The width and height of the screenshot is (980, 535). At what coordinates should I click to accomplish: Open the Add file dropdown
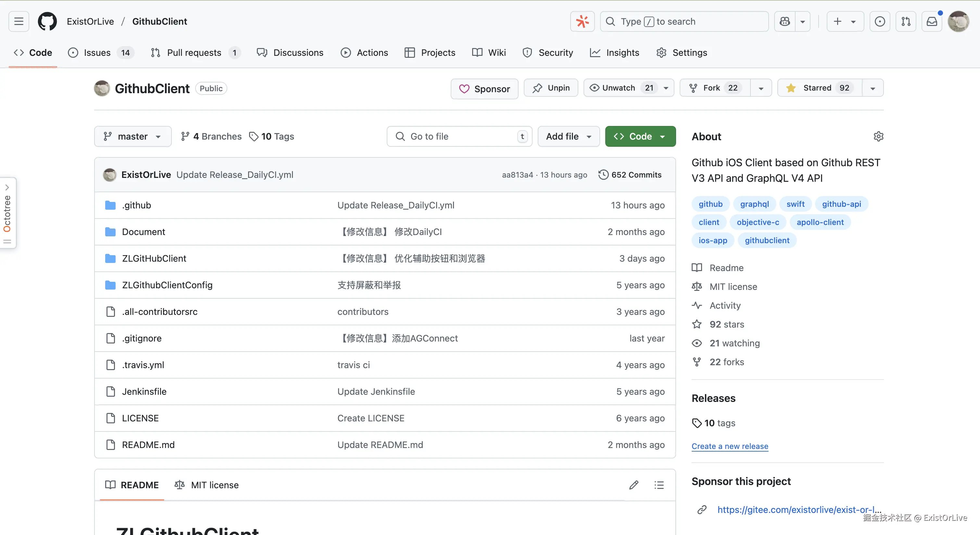click(568, 136)
